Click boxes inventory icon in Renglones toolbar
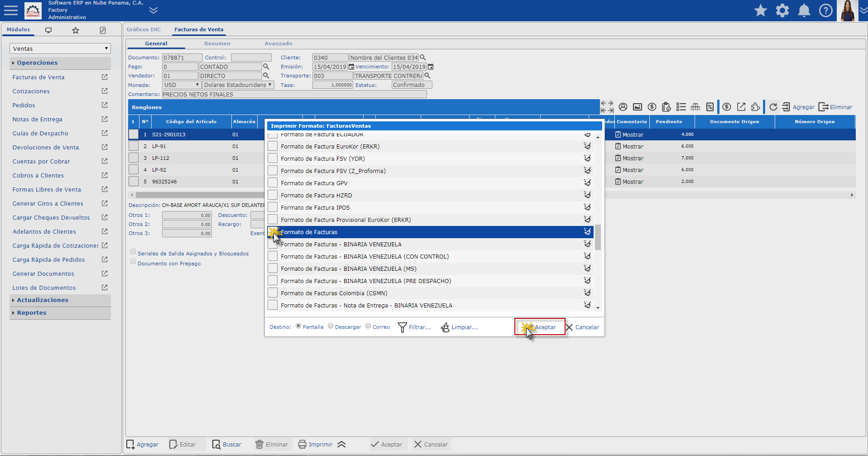Image resolution: width=868 pixels, height=456 pixels. click(695, 107)
